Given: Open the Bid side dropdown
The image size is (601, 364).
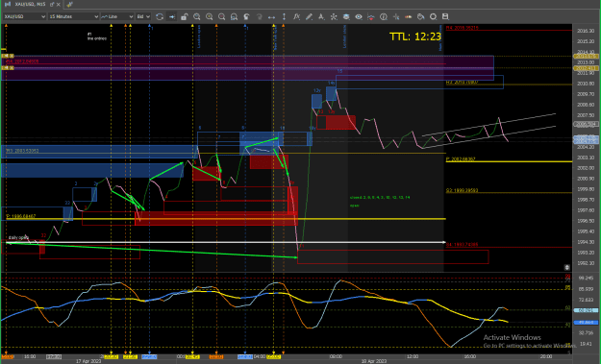Looking at the screenshot, I should click(x=143, y=16).
